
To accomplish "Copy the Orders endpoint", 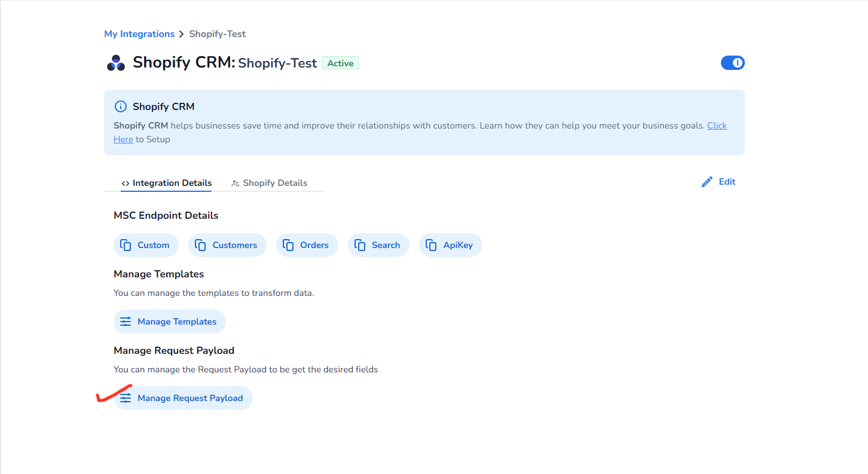I will click(x=307, y=245).
